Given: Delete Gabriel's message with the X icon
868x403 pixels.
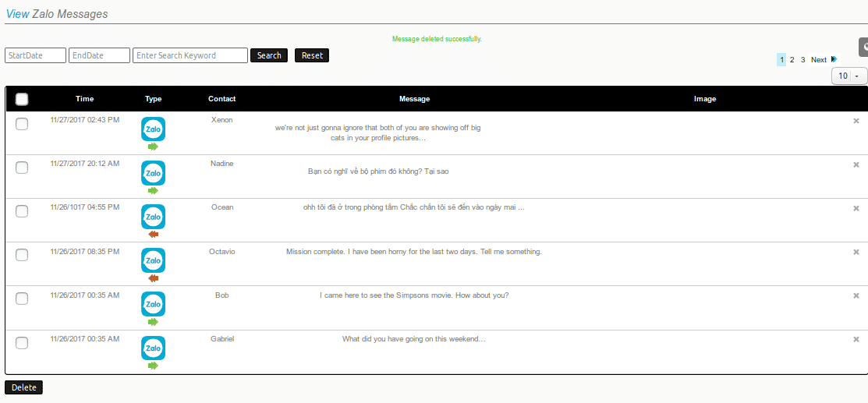Looking at the screenshot, I should [x=856, y=339].
